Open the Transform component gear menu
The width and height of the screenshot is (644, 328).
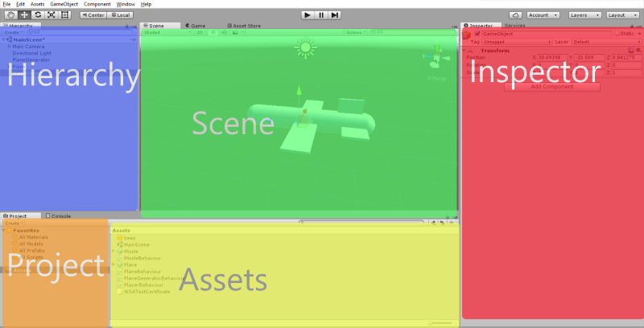(638, 50)
